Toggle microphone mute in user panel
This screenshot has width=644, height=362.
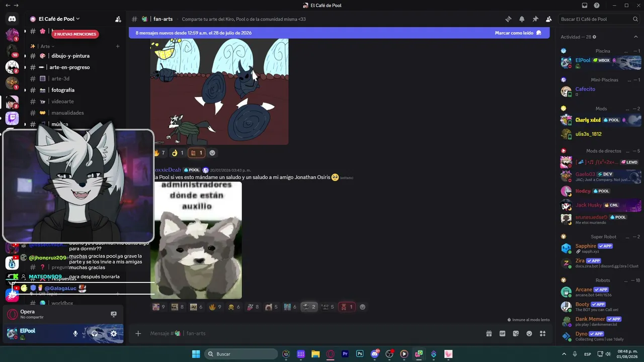75,333
